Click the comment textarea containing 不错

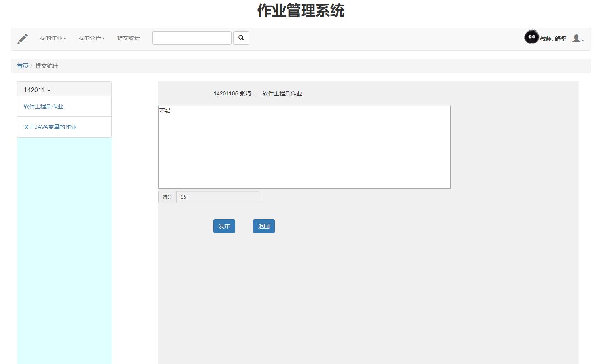point(304,147)
